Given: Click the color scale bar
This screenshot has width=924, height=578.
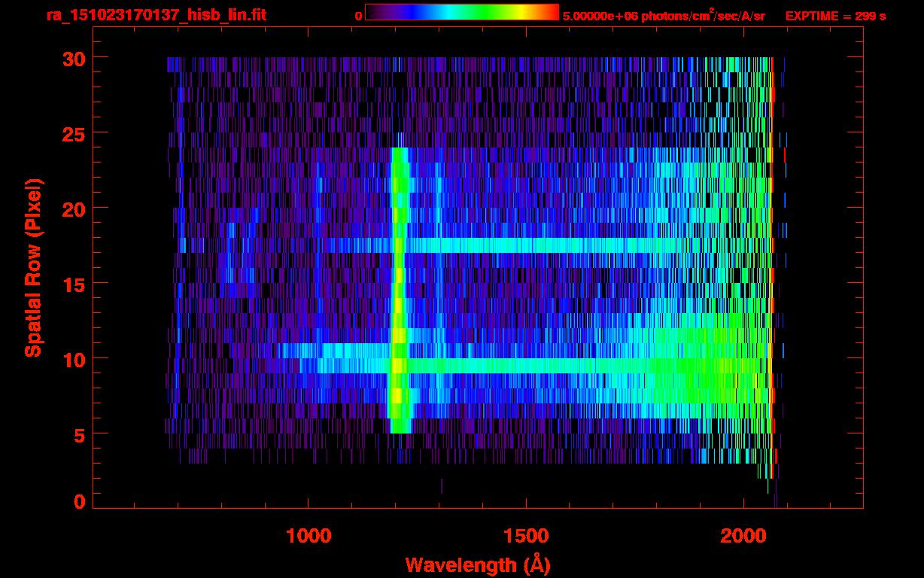Looking at the screenshot, I should tap(462, 12).
